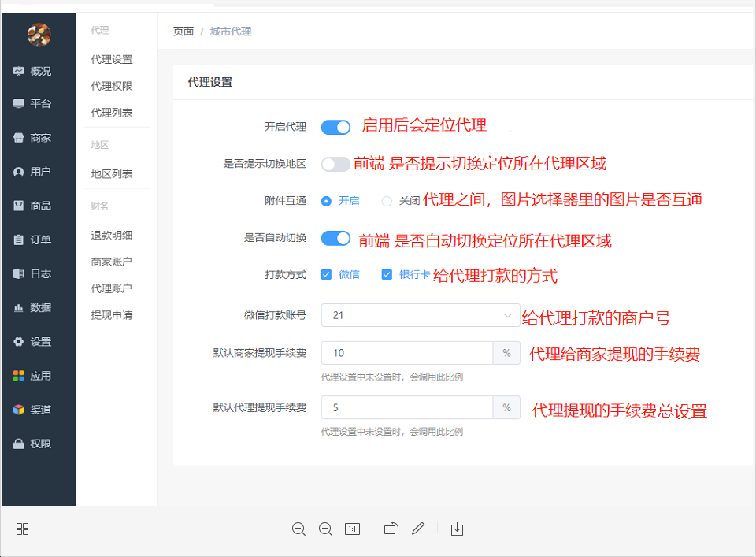The width and height of the screenshot is (756, 557).
Task: Click the 财务 section label
Action: pos(100,206)
